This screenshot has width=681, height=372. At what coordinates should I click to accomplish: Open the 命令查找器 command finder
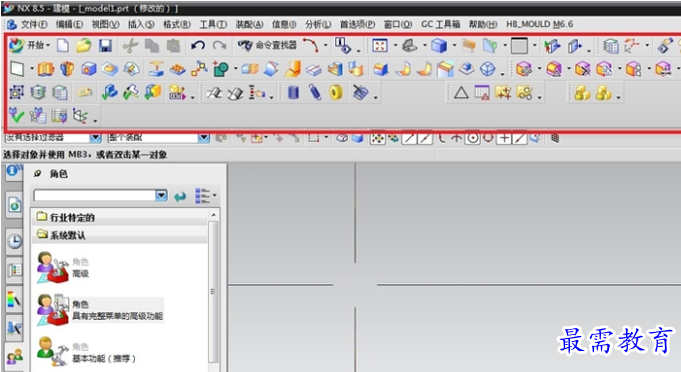coord(268,45)
